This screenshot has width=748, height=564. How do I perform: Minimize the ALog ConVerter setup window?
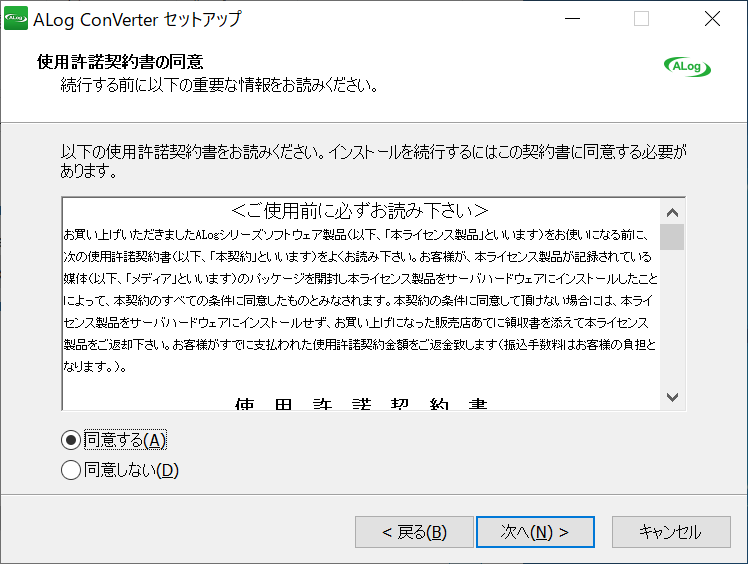pos(572,19)
